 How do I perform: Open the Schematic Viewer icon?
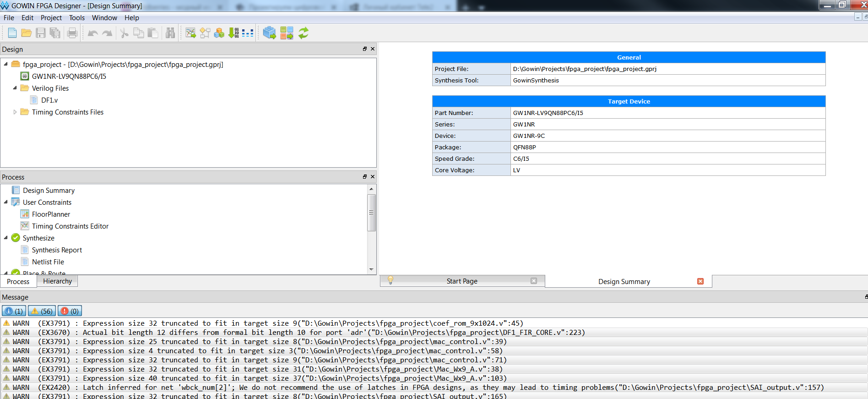coord(205,33)
